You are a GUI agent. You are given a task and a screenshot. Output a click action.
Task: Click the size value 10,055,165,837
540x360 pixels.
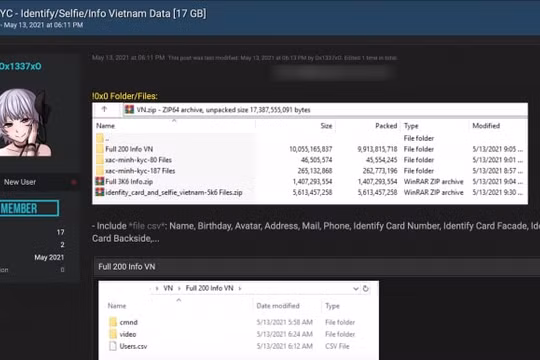[311, 149]
